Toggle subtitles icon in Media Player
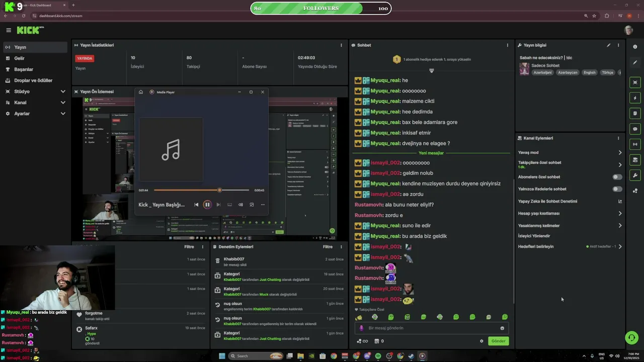 [229, 205]
